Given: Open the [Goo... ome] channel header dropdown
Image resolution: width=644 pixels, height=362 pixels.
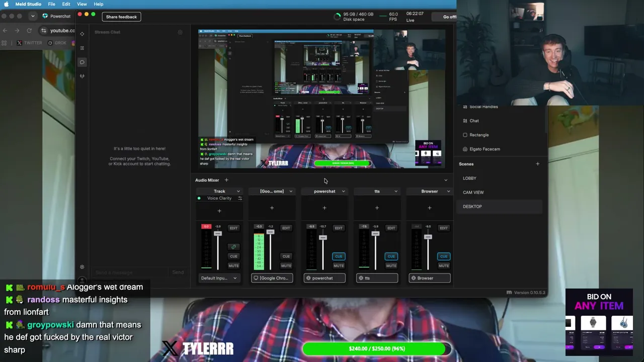Looking at the screenshot, I should [x=291, y=192].
